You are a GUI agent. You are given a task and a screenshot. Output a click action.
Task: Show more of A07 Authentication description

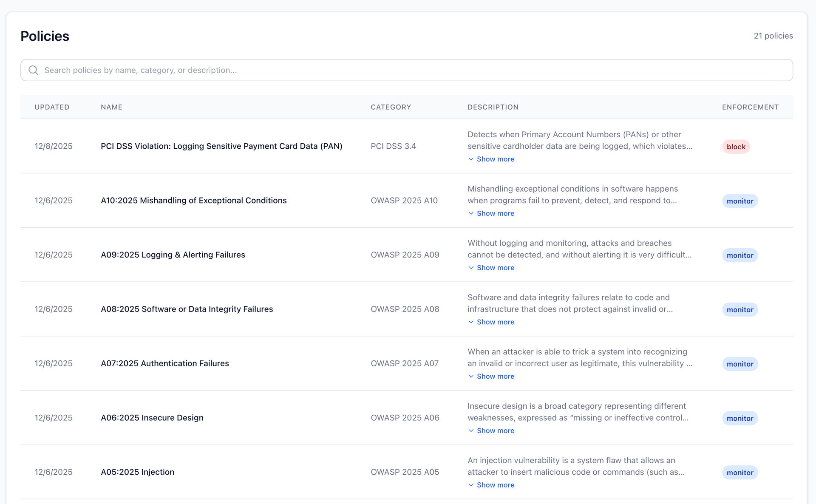pyautogui.click(x=491, y=377)
